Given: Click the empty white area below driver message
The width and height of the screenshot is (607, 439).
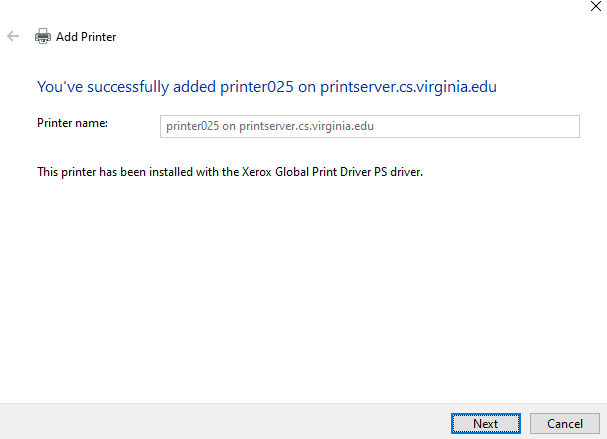Looking at the screenshot, I should click(x=300, y=290).
